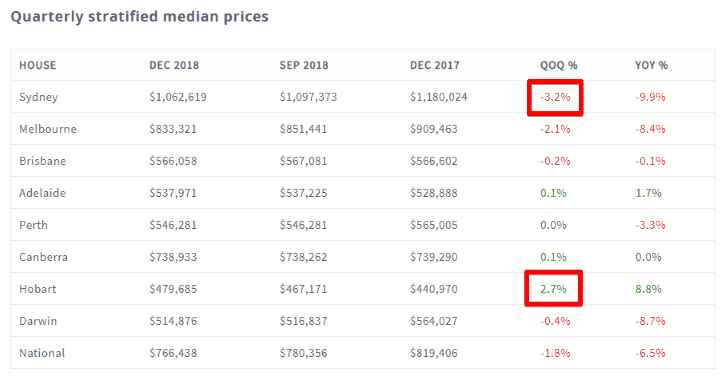Click the YOY % column header
The image size is (726, 381).
(x=651, y=65)
